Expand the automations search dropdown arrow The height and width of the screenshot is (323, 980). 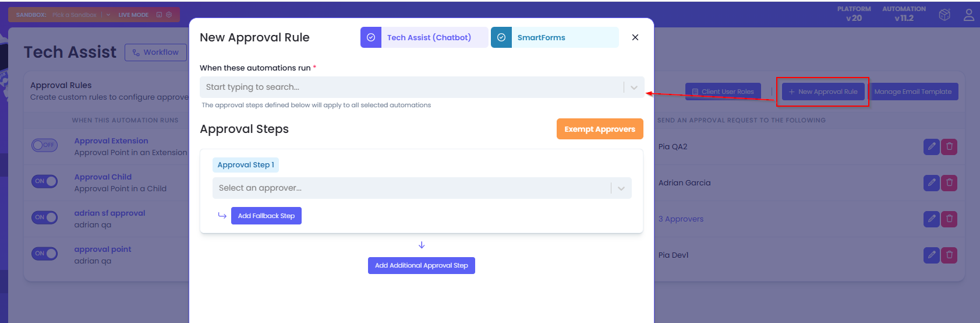click(634, 87)
